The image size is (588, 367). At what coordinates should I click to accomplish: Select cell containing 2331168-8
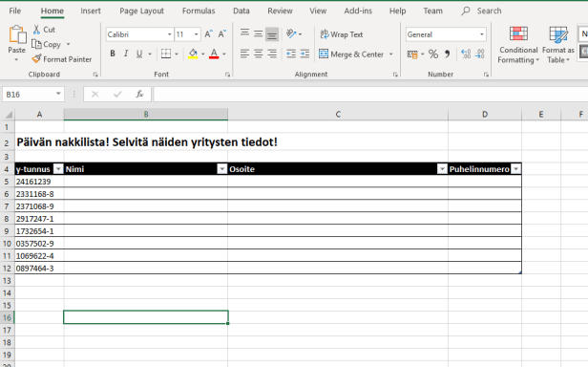(39, 194)
